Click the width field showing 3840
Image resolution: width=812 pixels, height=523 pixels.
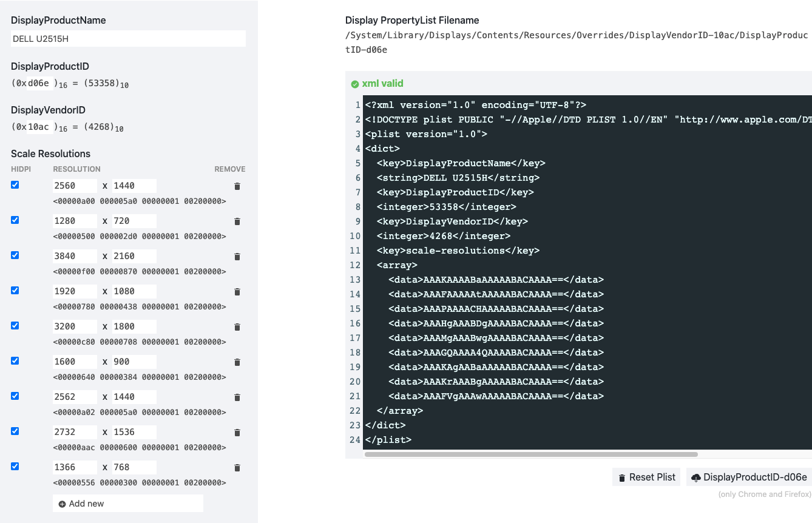(75, 256)
